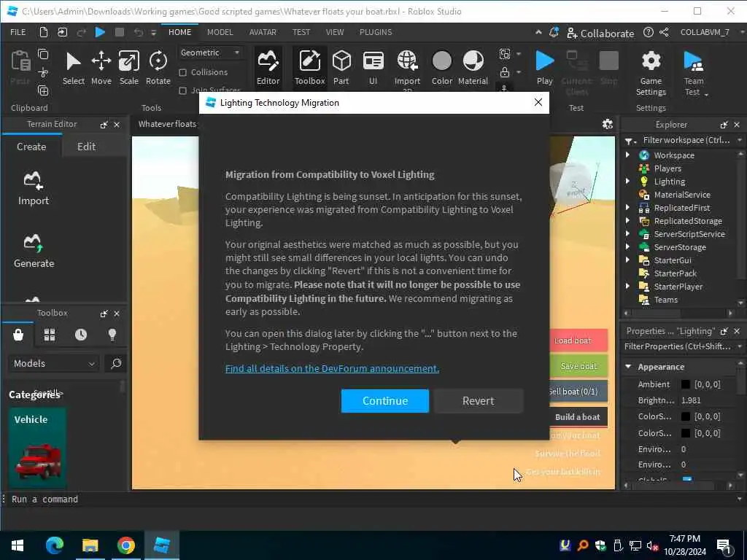Image resolution: width=747 pixels, height=560 pixels.
Task: Click the Collaborate button
Action: click(x=600, y=33)
